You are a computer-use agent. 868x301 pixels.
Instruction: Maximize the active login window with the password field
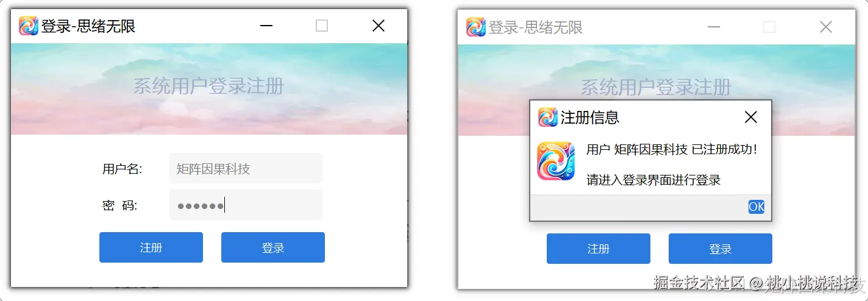322,26
